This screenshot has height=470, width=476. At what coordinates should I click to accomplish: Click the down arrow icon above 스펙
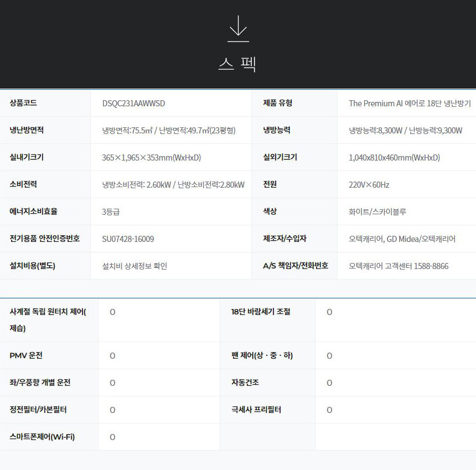coord(238,29)
